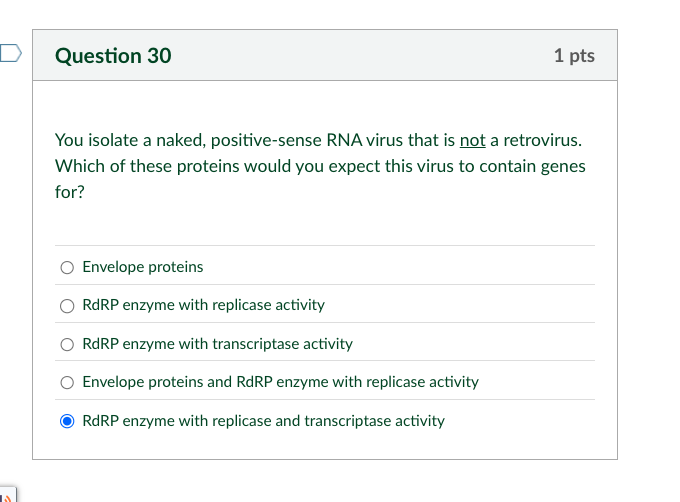Pick the radio button for envelope proteins and RdRP replicase

[67, 382]
